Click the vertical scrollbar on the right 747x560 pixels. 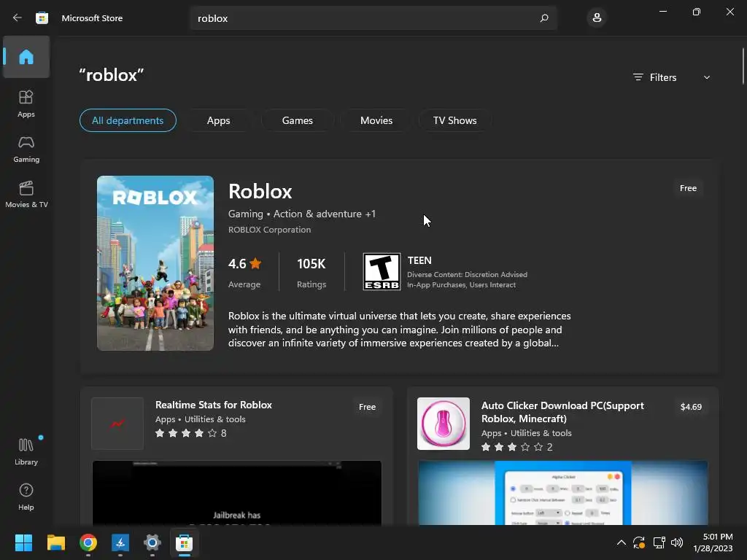pyautogui.click(x=743, y=66)
